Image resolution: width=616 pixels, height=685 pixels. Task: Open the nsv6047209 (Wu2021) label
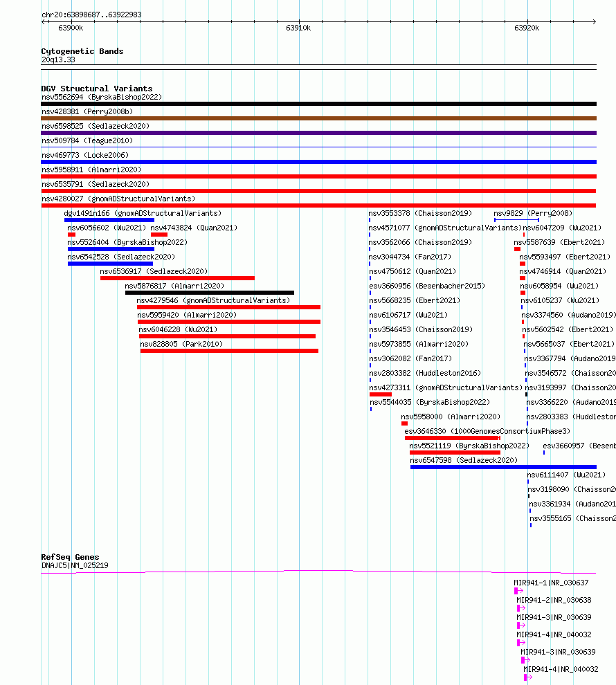click(562, 228)
